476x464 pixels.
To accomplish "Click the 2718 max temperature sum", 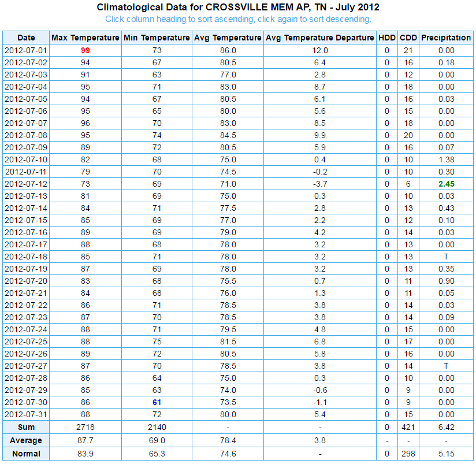I will (85, 427).
